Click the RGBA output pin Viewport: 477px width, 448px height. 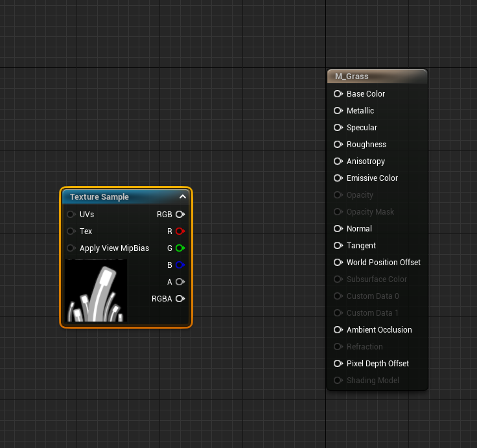[x=180, y=299]
